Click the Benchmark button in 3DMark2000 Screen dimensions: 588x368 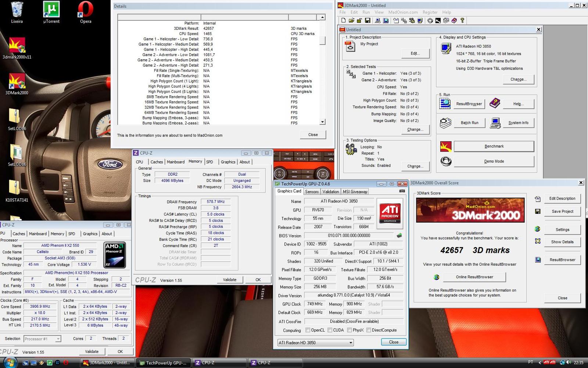point(494,146)
